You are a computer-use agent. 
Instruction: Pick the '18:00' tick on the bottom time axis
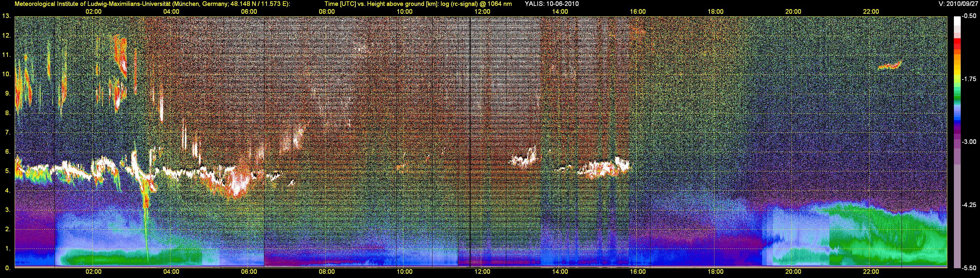(716, 272)
